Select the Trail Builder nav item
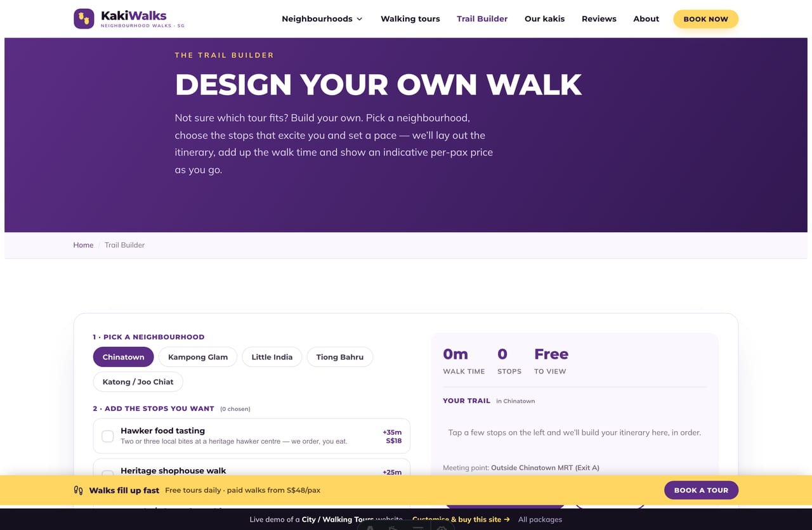 coord(482,18)
